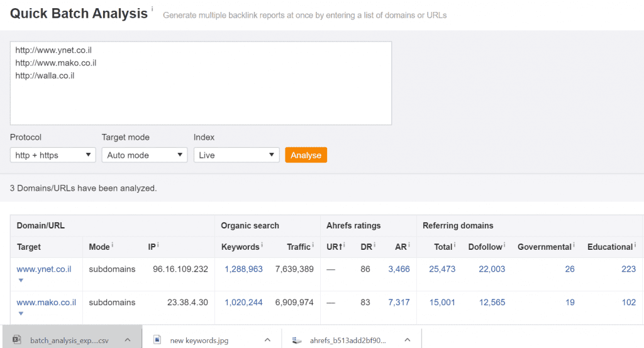Open the www.ynet.co.il target link
The width and height of the screenshot is (644, 348).
pyautogui.click(x=44, y=269)
